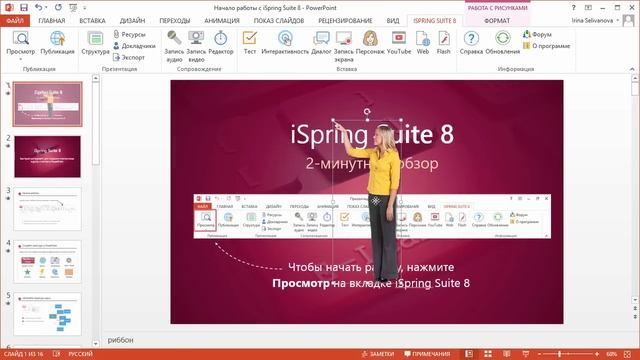The image size is (640, 360).
Task: Switch to the ПЕРЕХОДЫ ribbon tab
Action: 175,20
